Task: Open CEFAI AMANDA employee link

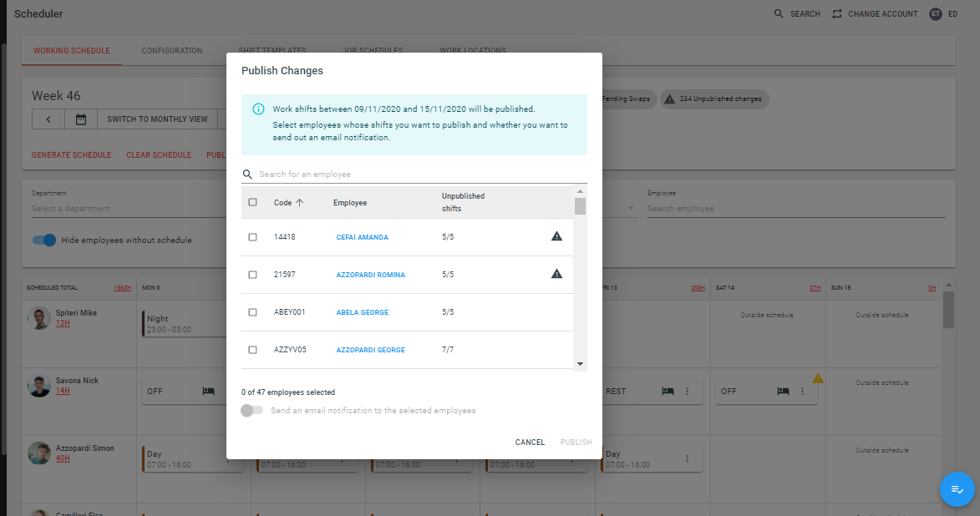Action: pos(363,237)
